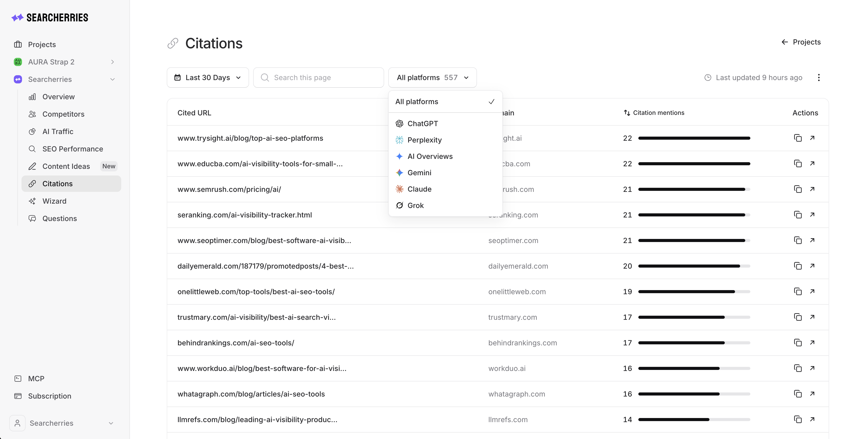Open the educba.com link externally
The image size is (868, 439).
(813, 163)
